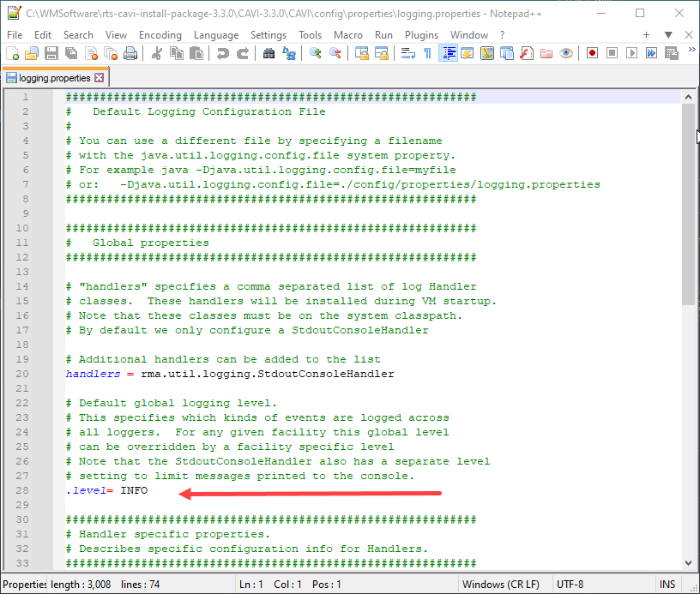This screenshot has width=700, height=594.
Task: Click the New file toolbar icon
Action: tap(12, 53)
